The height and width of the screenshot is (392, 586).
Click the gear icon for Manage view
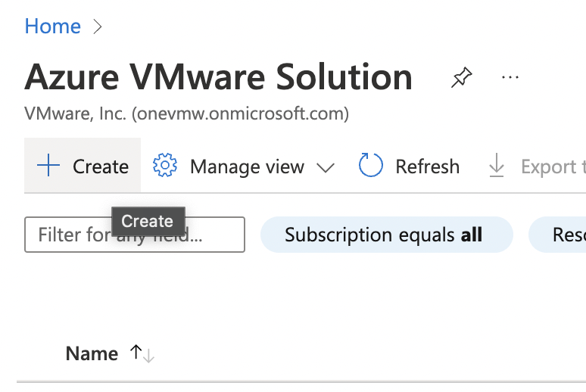click(x=164, y=166)
